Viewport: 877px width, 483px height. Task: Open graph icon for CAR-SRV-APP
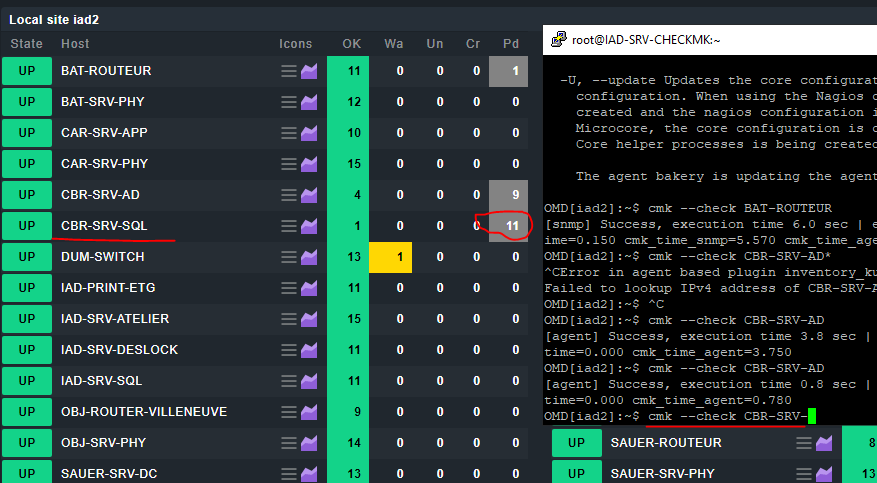tap(309, 133)
